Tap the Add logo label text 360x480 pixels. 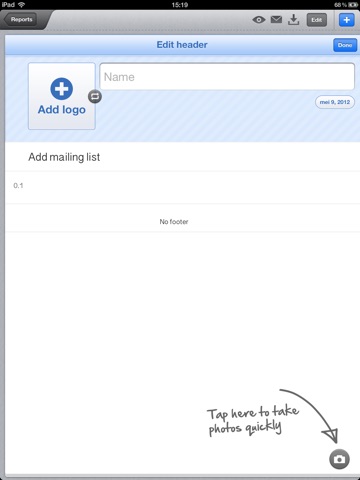[62, 110]
